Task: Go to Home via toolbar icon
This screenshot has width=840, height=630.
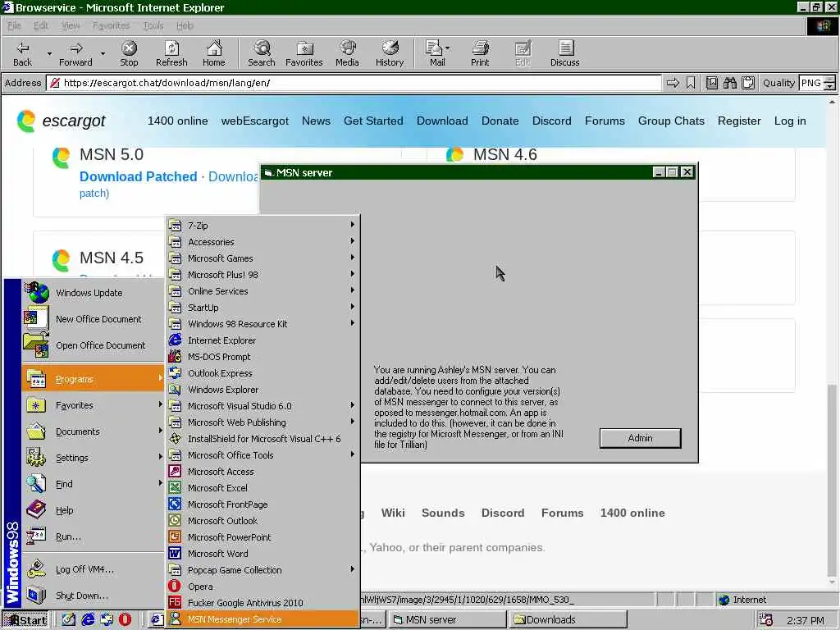Action: click(x=214, y=53)
